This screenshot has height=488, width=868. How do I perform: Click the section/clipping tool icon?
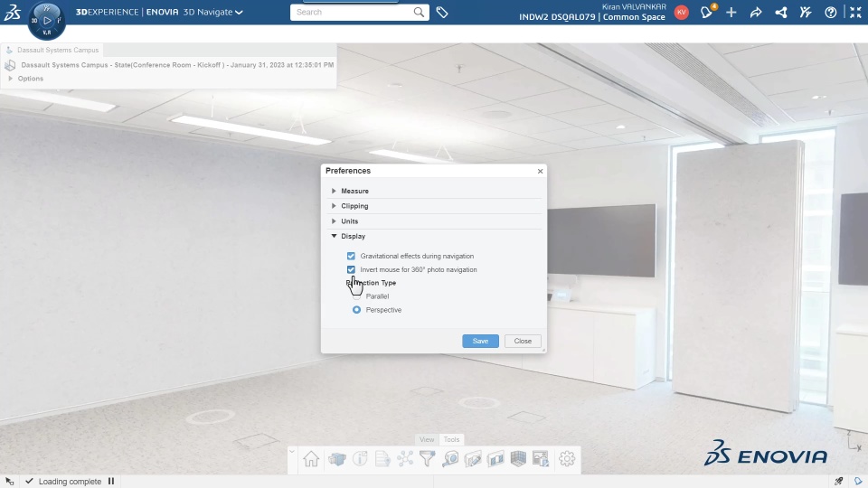495,459
